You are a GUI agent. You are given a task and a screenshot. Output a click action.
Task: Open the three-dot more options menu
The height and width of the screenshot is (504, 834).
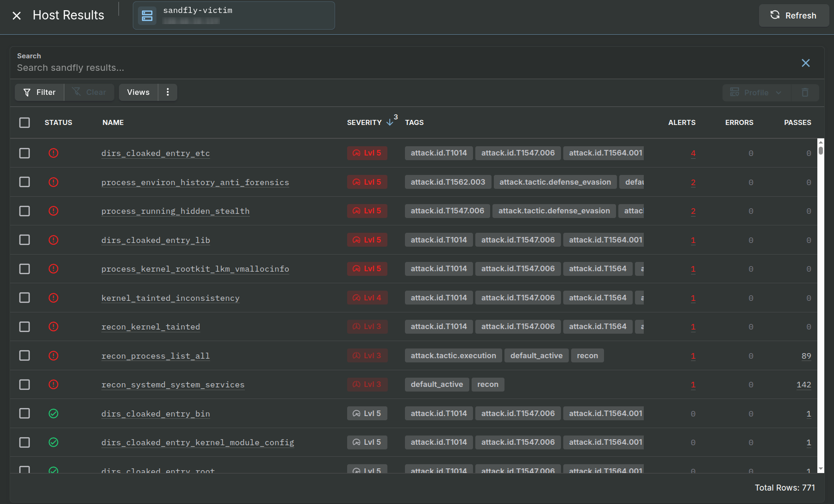point(168,92)
